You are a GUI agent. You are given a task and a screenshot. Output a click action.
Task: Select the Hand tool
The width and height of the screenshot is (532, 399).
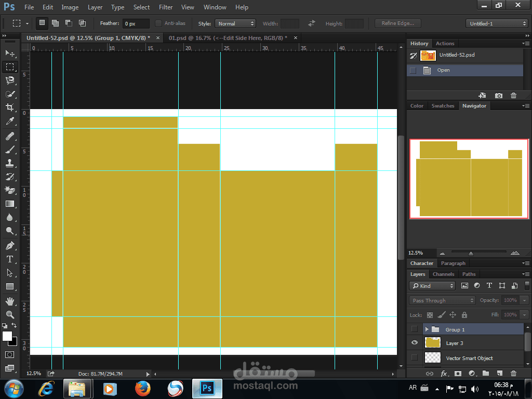(x=10, y=301)
